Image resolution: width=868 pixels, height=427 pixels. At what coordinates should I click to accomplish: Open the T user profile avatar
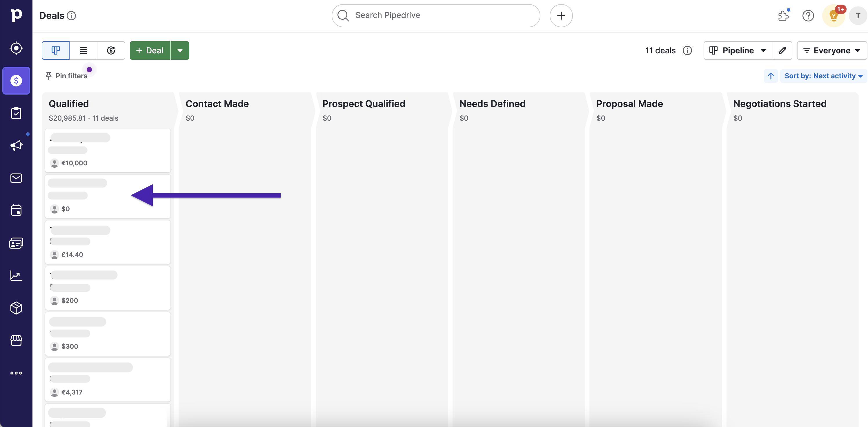tap(858, 15)
